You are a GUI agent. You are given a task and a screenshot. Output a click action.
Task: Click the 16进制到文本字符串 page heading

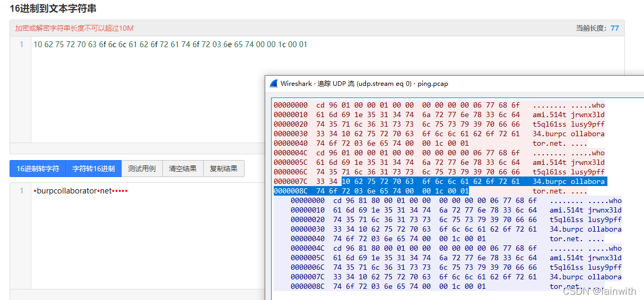(x=53, y=8)
